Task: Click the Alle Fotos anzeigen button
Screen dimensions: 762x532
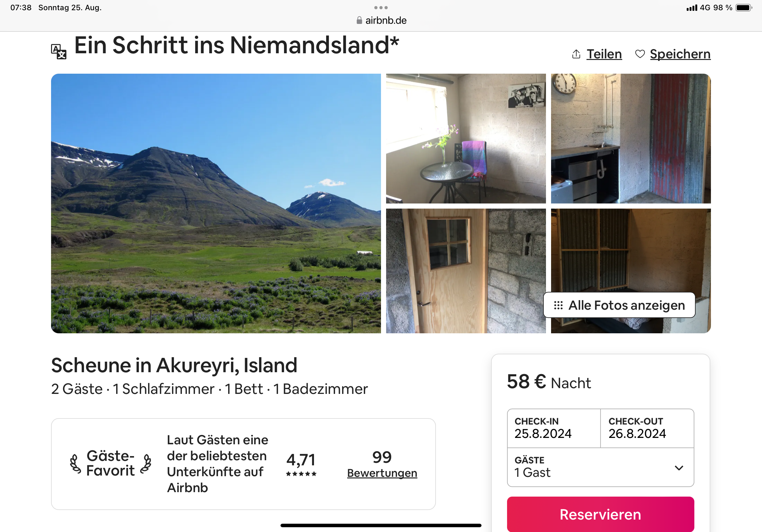Action: 619,305
